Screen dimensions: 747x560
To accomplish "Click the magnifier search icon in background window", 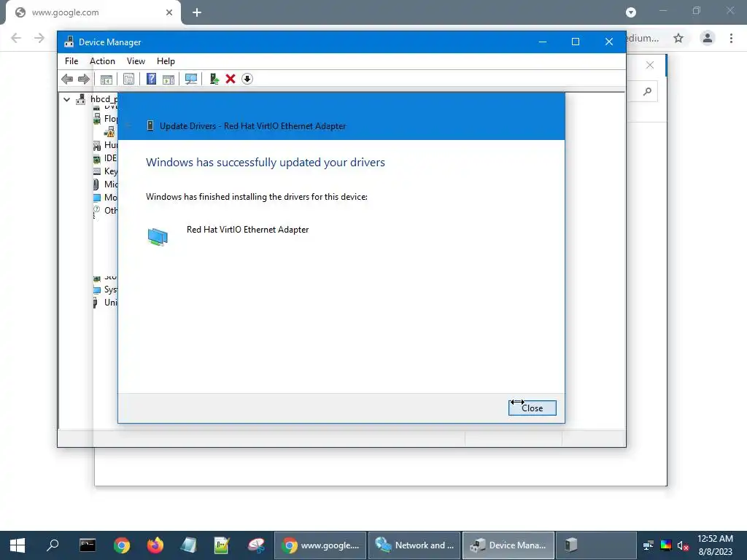I will [x=647, y=91].
